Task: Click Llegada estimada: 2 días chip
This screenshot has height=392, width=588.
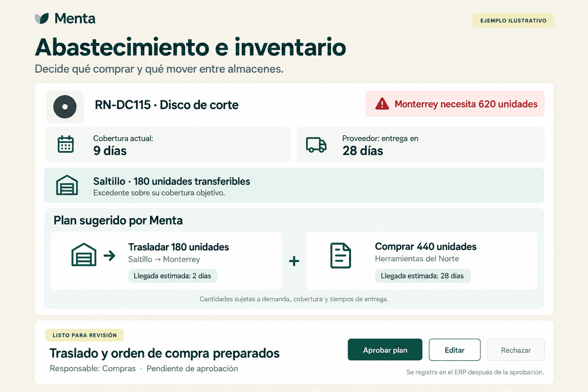Action: coord(173,276)
